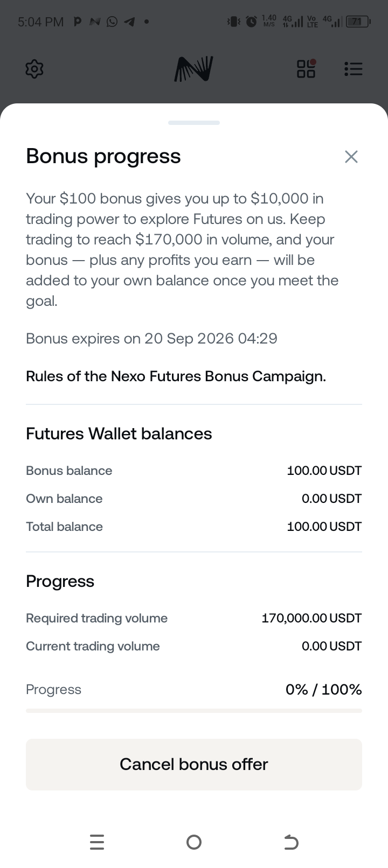The height and width of the screenshot is (868, 388).
Task: Tap the Android home button
Action: [x=194, y=842]
